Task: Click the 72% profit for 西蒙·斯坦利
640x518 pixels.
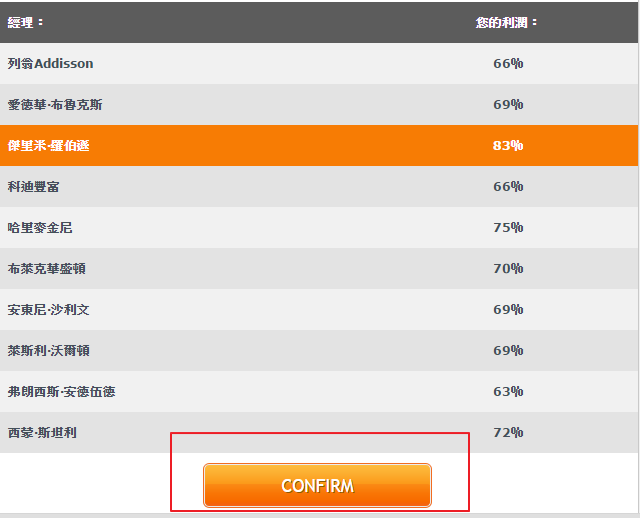Action: [x=508, y=432]
